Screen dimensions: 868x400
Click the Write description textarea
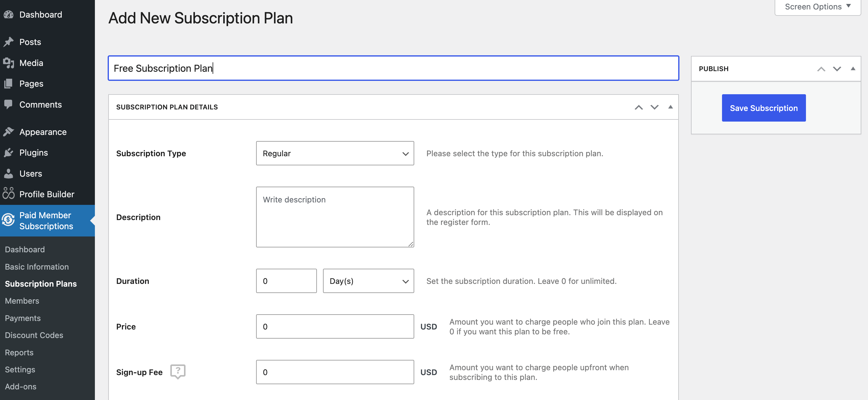[x=335, y=217]
